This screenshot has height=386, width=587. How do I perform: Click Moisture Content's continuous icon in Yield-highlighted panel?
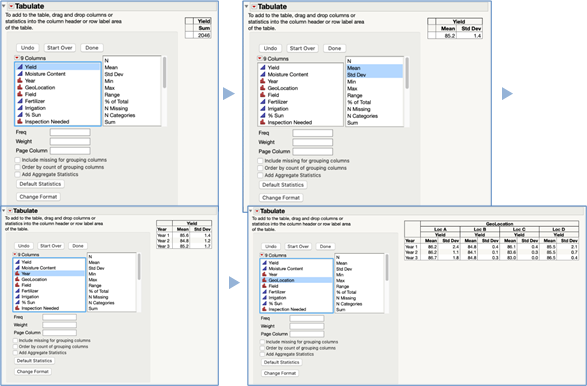20,74
